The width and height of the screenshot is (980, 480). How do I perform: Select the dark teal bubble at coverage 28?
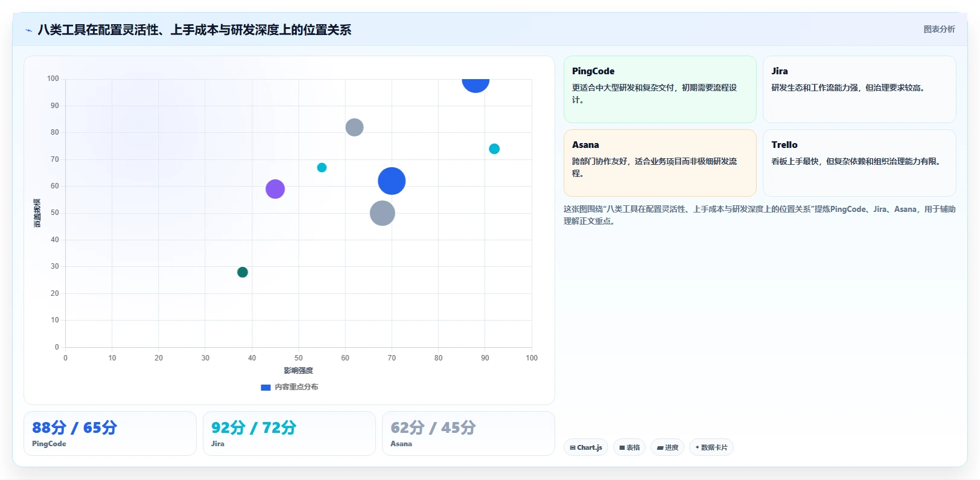click(x=243, y=272)
